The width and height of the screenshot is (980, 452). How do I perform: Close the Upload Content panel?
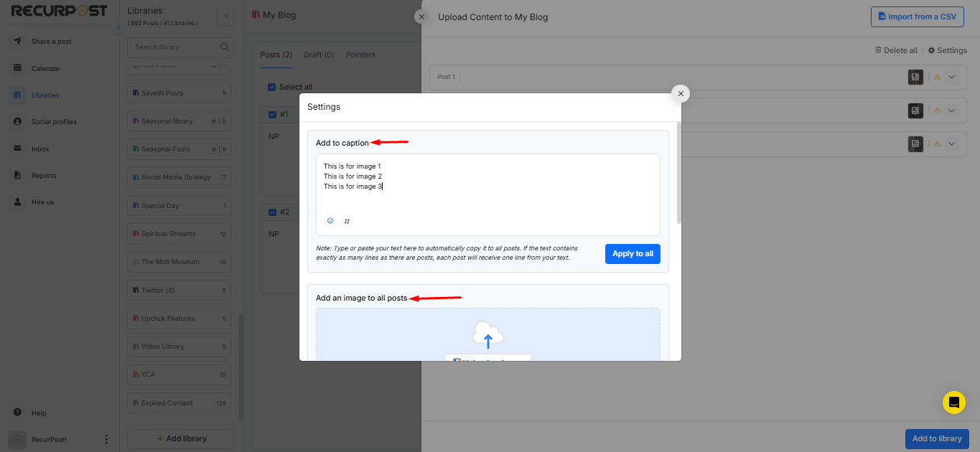421,17
